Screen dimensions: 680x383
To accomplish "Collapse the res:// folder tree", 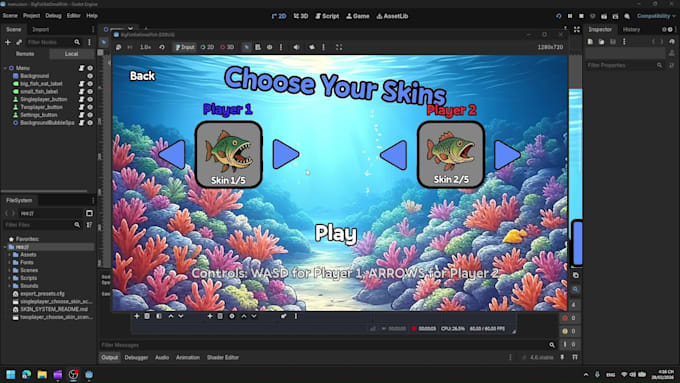I will click(5, 247).
